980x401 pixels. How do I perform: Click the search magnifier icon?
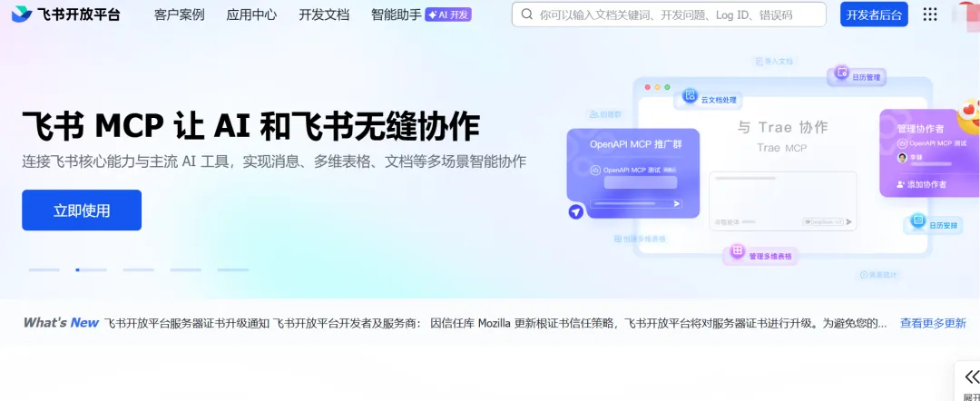click(527, 15)
